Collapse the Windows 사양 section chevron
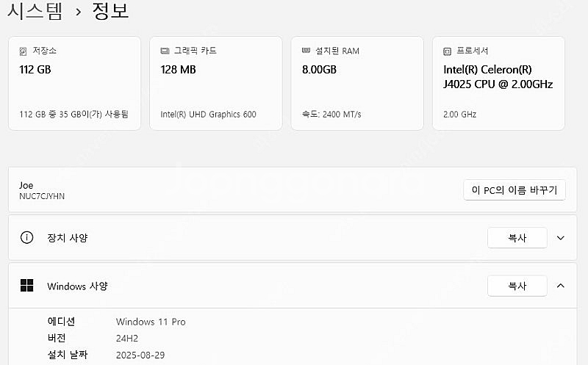588x365 pixels. tap(561, 286)
